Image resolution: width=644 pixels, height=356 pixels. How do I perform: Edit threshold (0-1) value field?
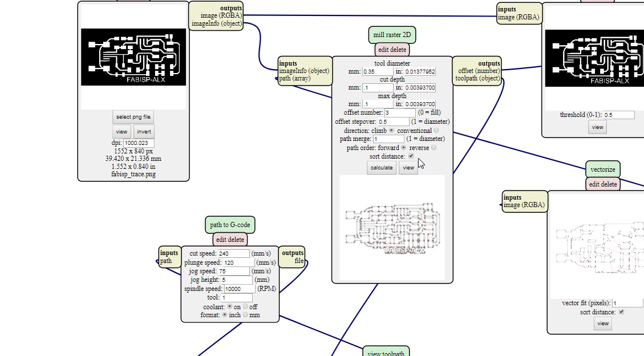[x=618, y=115]
